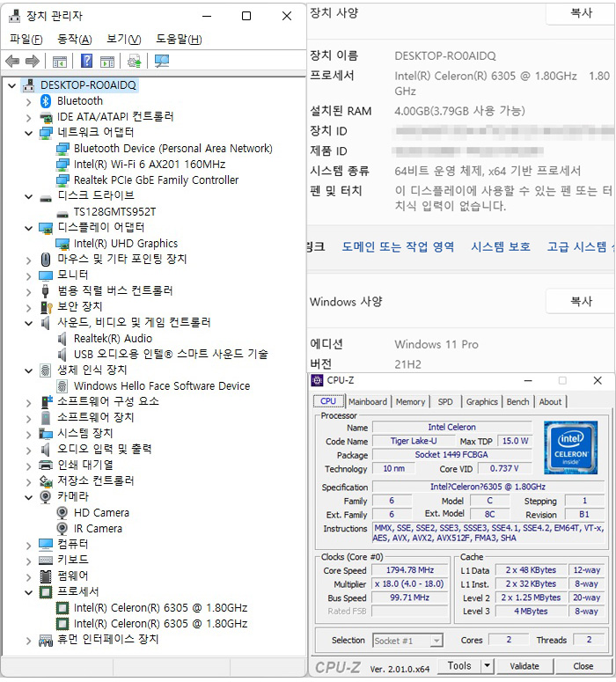Image resolution: width=616 pixels, height=682 pixels.
Task: Select first Intel Celeron 6305 processor icon
Action: [x=62, y=607]
